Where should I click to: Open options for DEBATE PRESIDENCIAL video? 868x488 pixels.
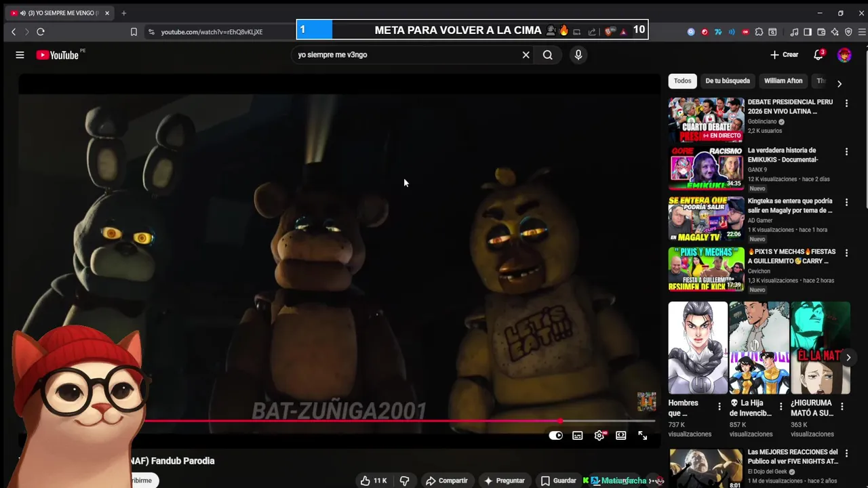[846, 103]
